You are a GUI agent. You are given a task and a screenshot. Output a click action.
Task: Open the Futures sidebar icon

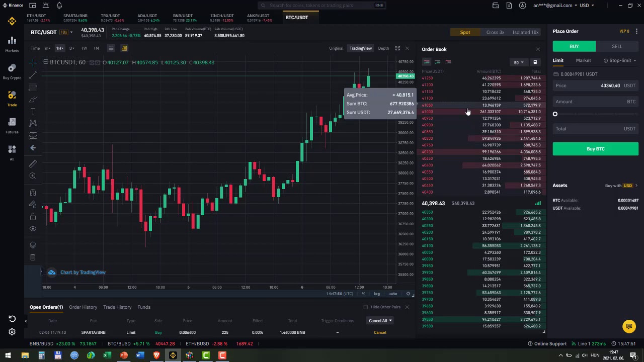click(x=12, y=125)
